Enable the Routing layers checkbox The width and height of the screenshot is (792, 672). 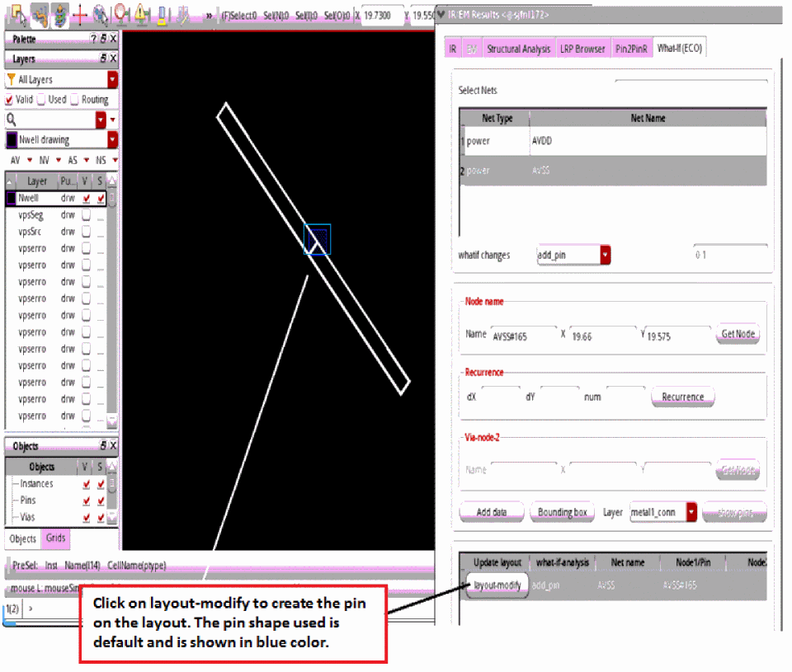pos(74,100)
